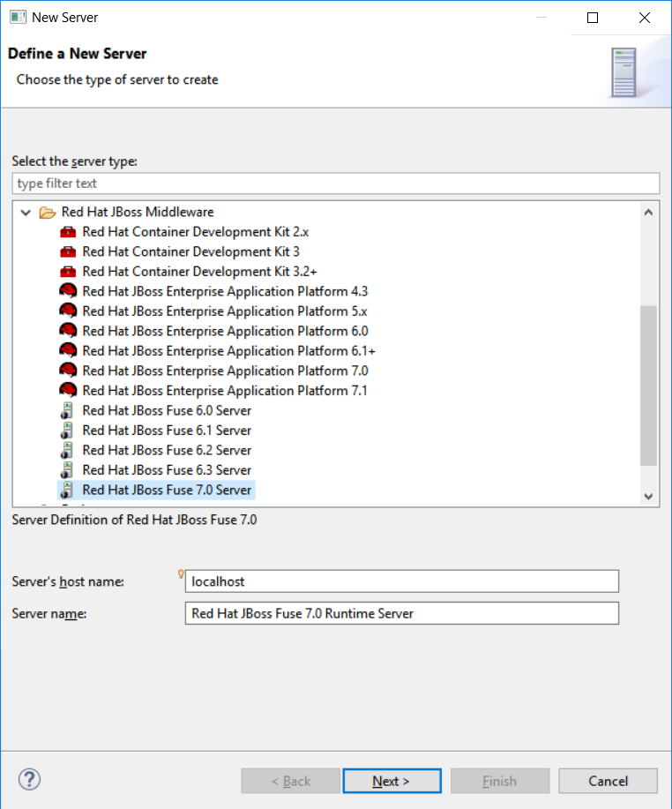Viewport: 672px width, 809px height.
Task: Open help with the question mark icon
Action: 30,780
